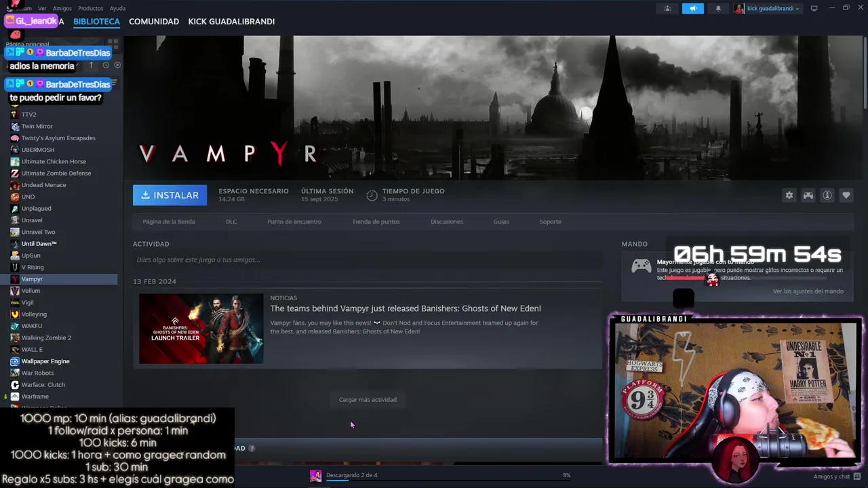The width and height of the screenshot is (868, 488).
Task: Open the Ayuda menu
Action: (x=117, y=8)
